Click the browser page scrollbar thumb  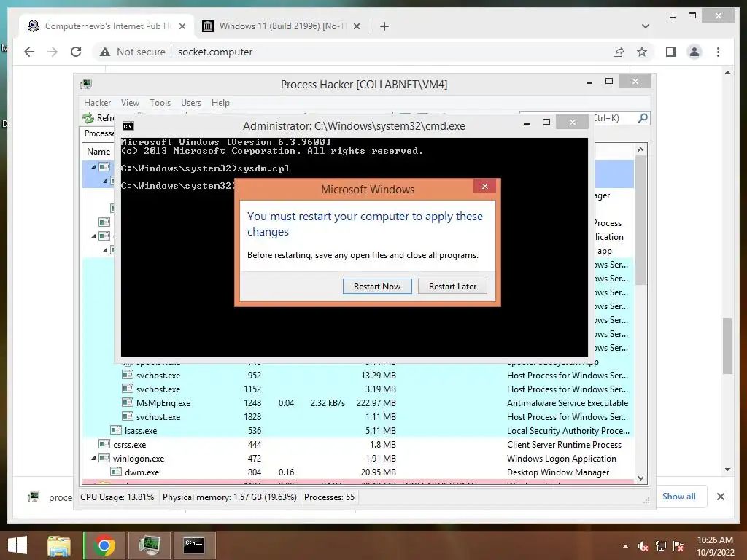click(727, 346)
